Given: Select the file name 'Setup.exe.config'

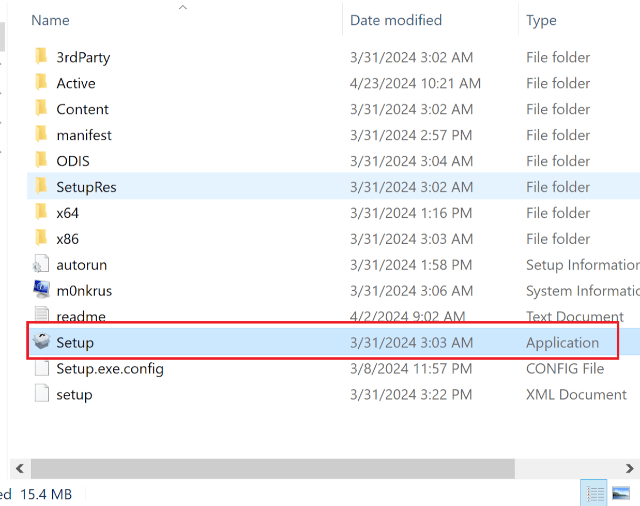Looking at the screenshot, I should coord(110,368).
